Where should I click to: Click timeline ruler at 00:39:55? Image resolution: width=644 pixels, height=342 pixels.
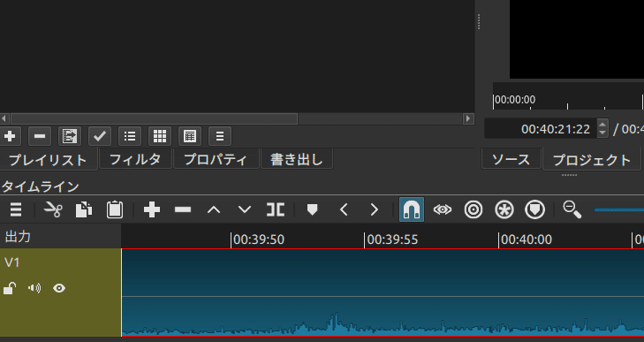point(392,239)
